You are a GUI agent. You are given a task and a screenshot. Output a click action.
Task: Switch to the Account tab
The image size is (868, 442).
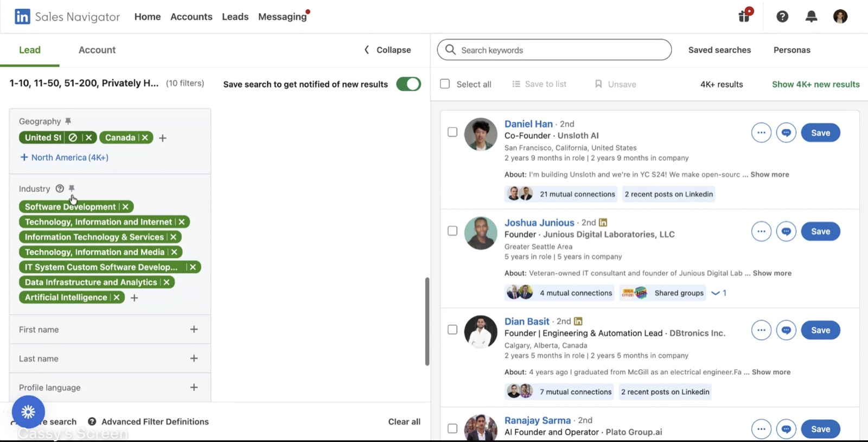tap(97, 50)
